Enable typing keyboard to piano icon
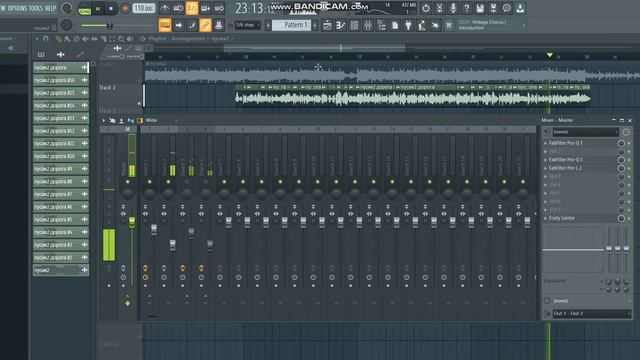 (165, 25)
